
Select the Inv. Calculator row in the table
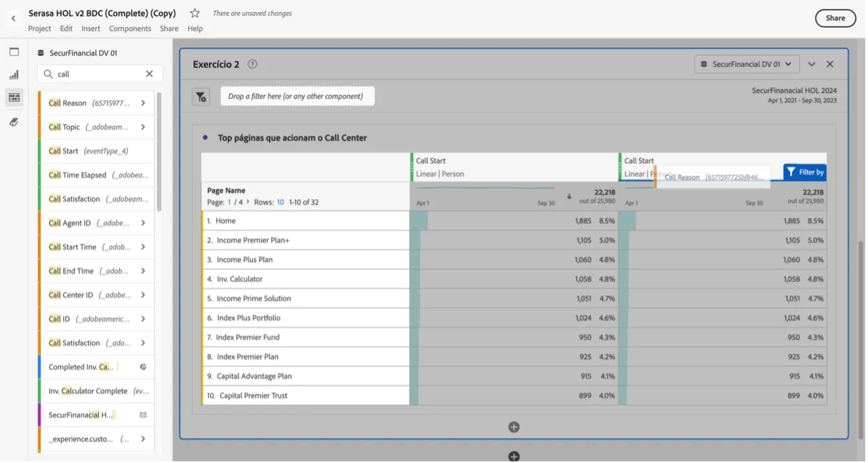coord(306,279)
